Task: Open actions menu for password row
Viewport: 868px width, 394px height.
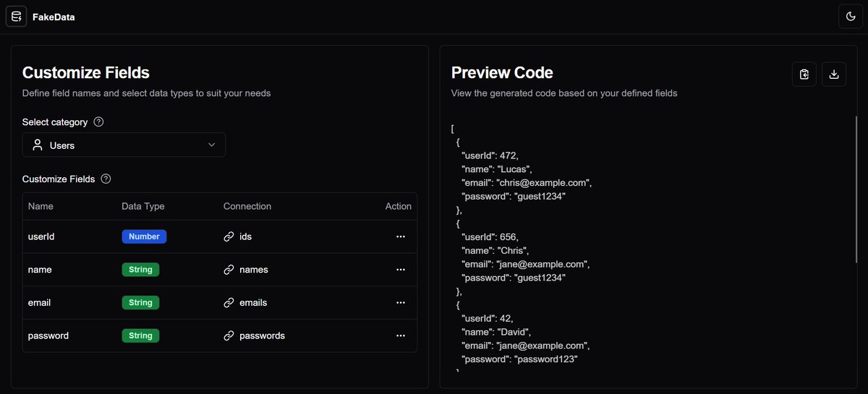Action: [x=400, y=335]
